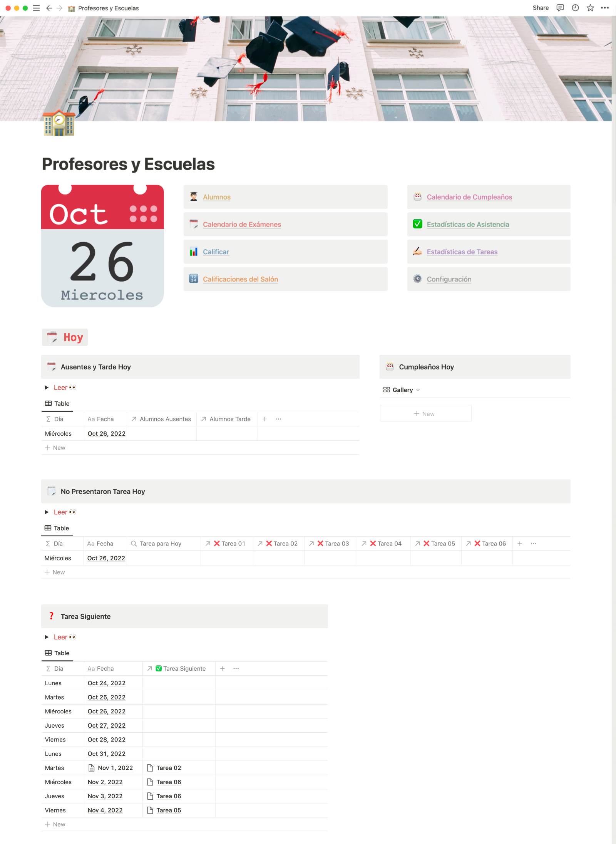
Task: Open the Estadísticas de Asistencia link
Action: [x=468, y=224]
